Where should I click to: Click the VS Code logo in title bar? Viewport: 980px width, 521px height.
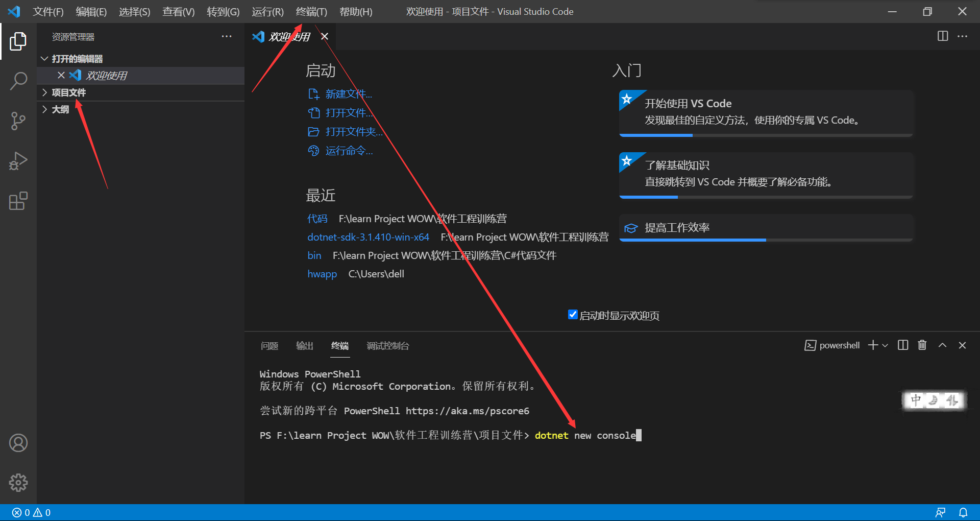coord(14,11)
